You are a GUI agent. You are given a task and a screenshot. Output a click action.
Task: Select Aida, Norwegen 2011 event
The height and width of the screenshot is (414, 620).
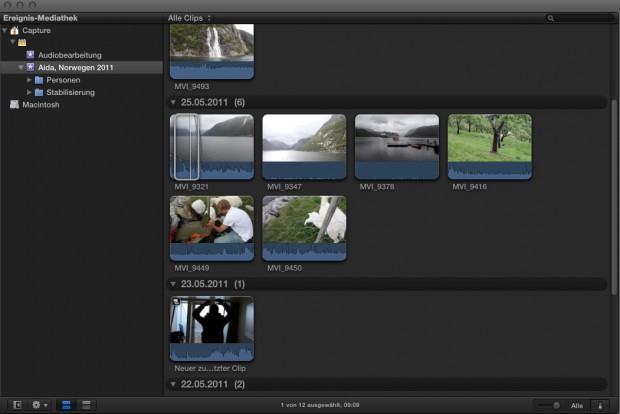82,67
